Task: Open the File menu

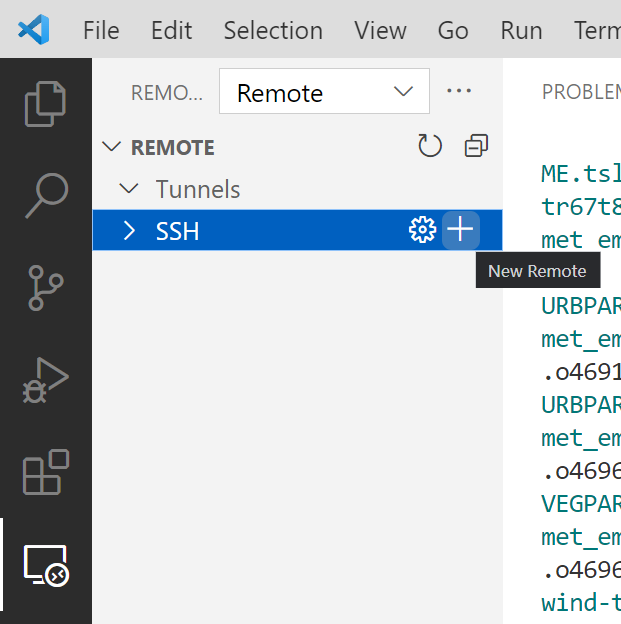Action: pos(101,30)
